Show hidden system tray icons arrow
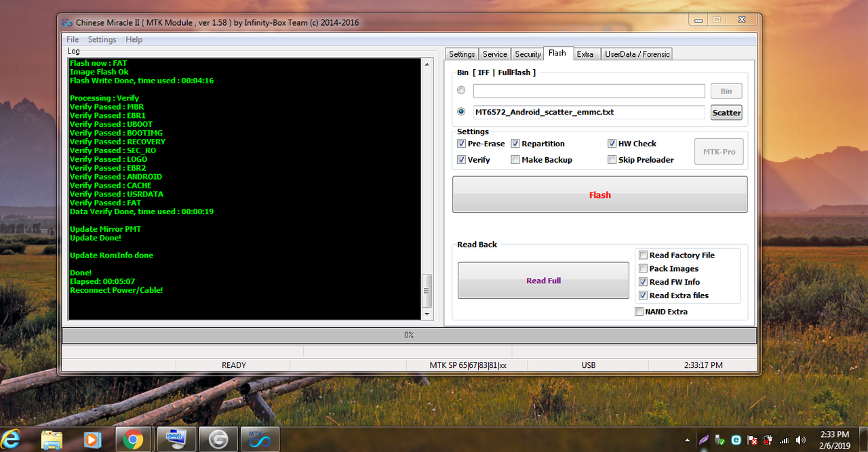 pos(688,440)
